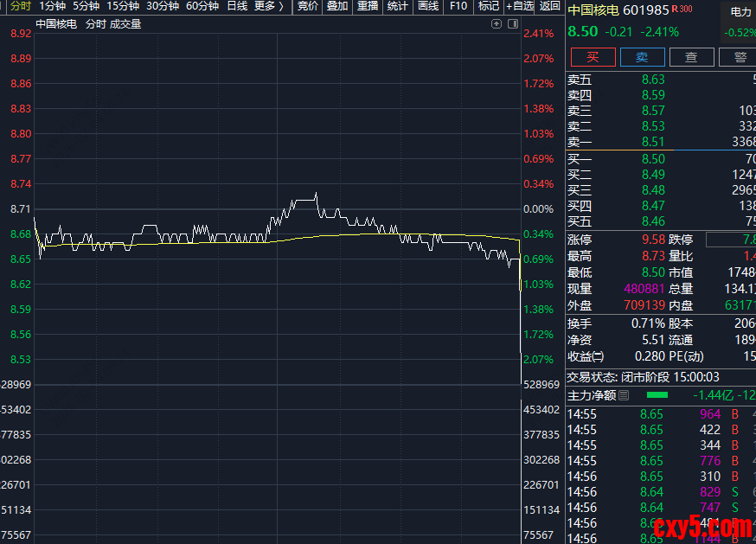Viewport: 756px width, 544px height.
Task: Open the 日线 daily chart
Action: pyautogui.click(x=237, y=6)
